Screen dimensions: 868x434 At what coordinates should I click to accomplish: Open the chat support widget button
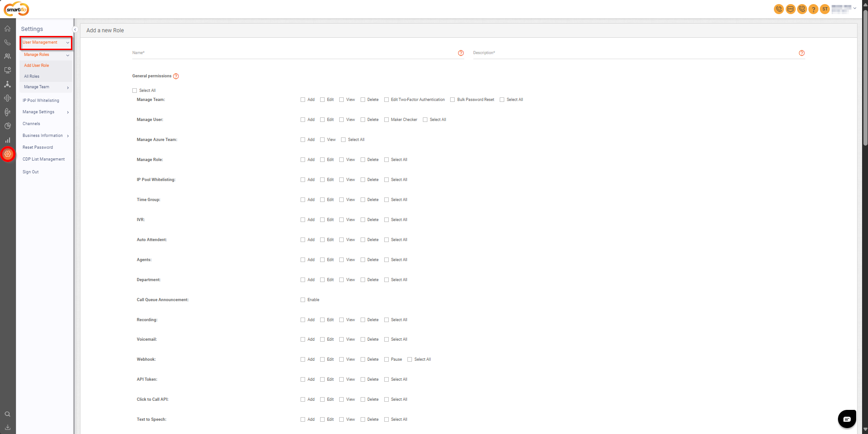(x=847, y=419)
